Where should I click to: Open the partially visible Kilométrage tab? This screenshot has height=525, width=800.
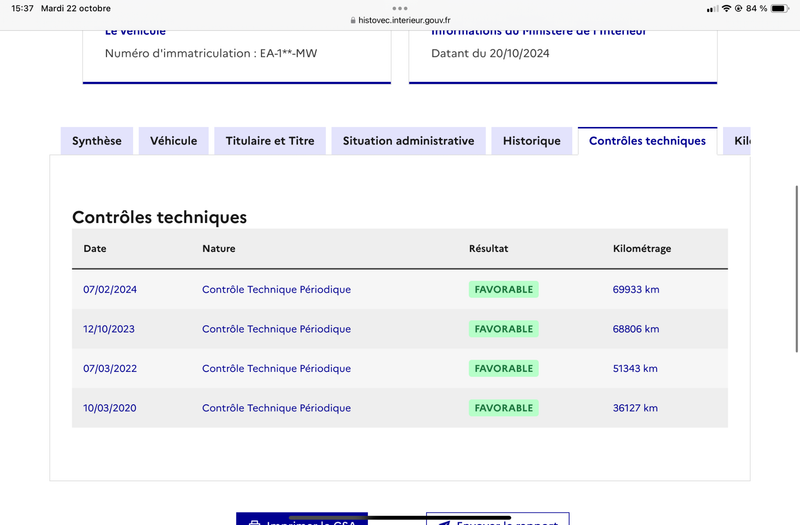[737, 141]
